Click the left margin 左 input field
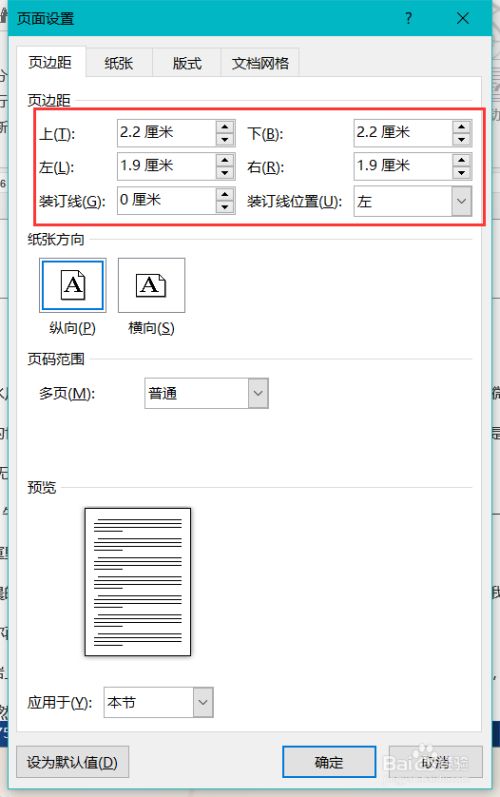This screenshot has height=797, width=500. pos(167,167)
